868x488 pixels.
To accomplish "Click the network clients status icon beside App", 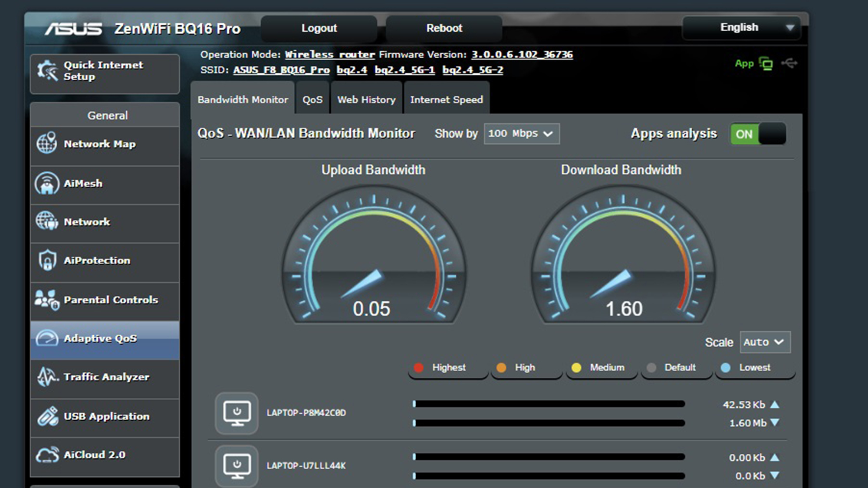I will (x=766, y=64).
